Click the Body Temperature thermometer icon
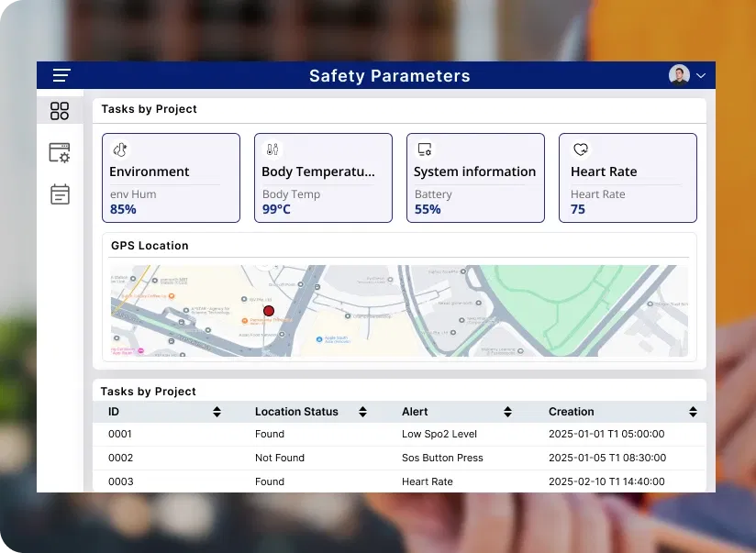The image size is (756, 553). [x=272, y=149]
